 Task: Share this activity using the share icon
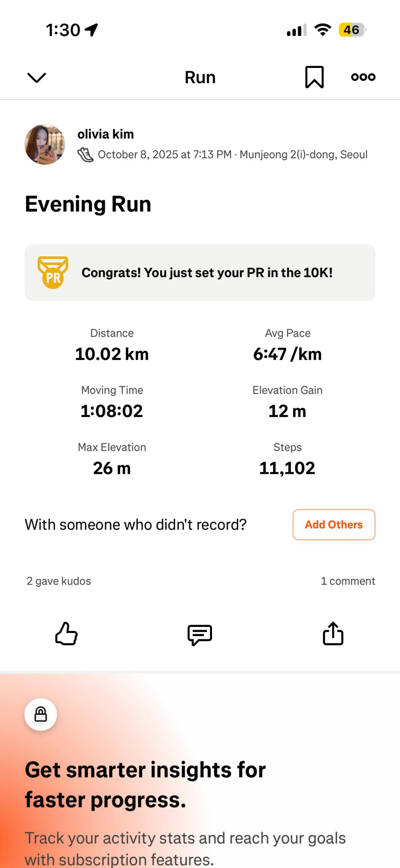(x=333, y=634)
